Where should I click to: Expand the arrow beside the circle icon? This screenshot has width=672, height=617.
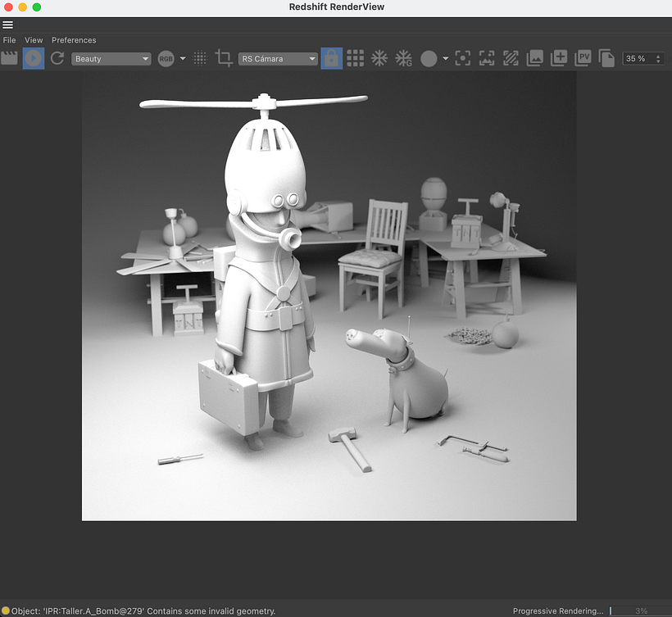coord(446,59)
